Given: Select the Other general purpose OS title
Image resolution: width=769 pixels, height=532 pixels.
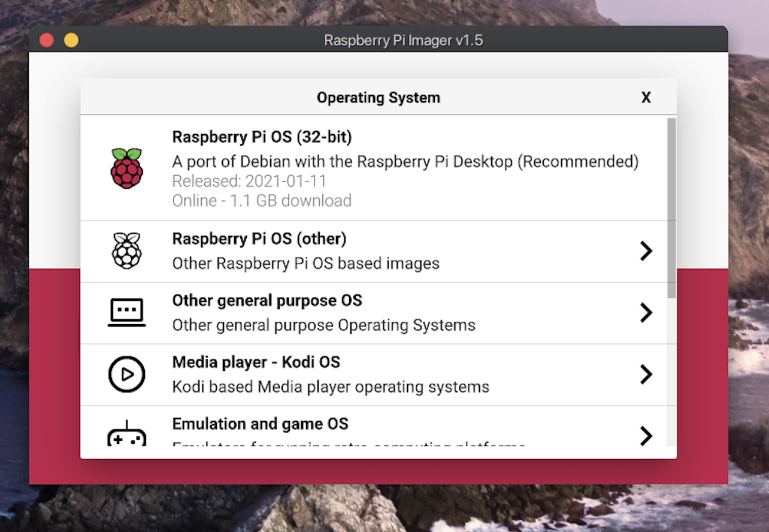Looking at the screenshot, I should (267, 300).
